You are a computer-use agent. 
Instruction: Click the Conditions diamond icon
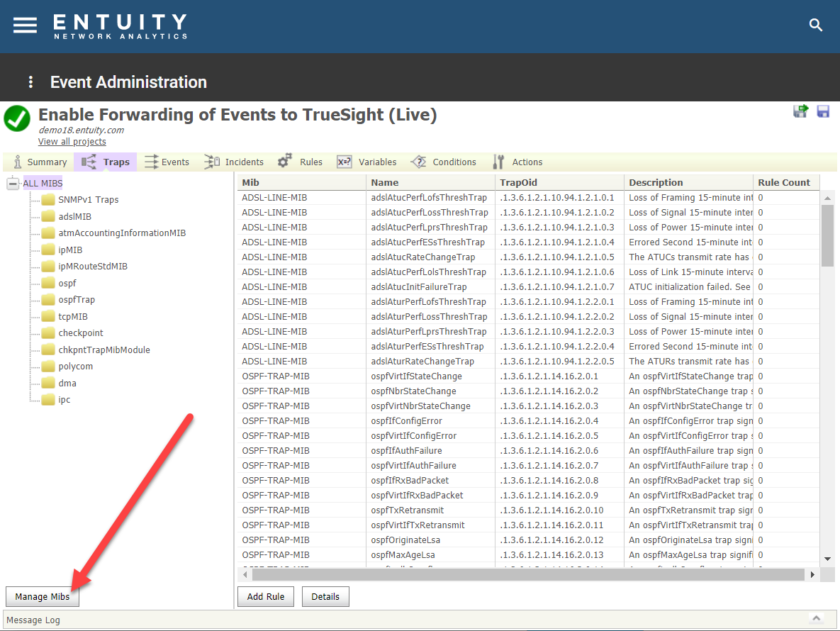click(418, 162)
